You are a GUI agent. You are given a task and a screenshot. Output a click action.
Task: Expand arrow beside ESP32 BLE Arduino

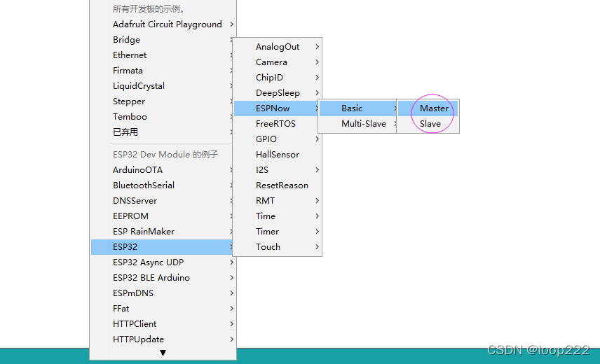point(231,278)
